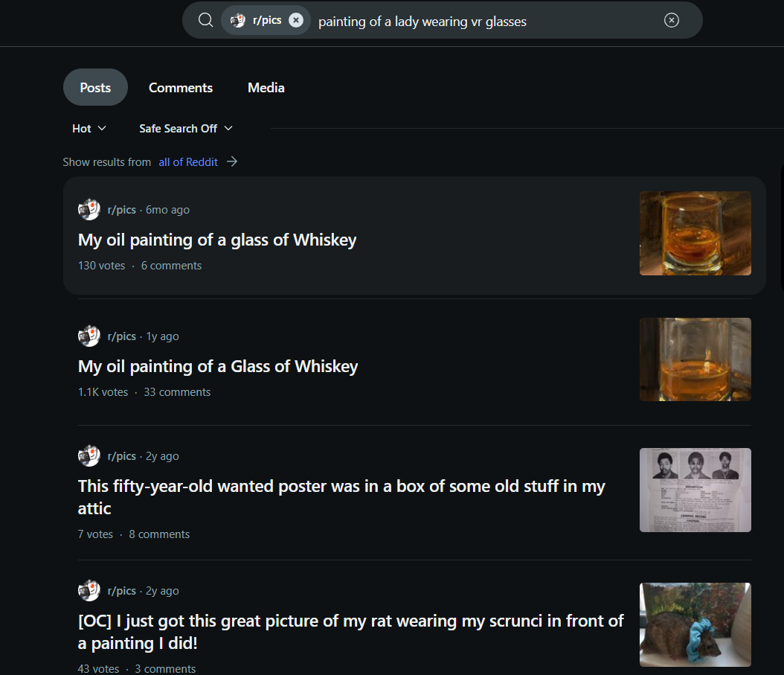Clear the search query text

point(671,20)
